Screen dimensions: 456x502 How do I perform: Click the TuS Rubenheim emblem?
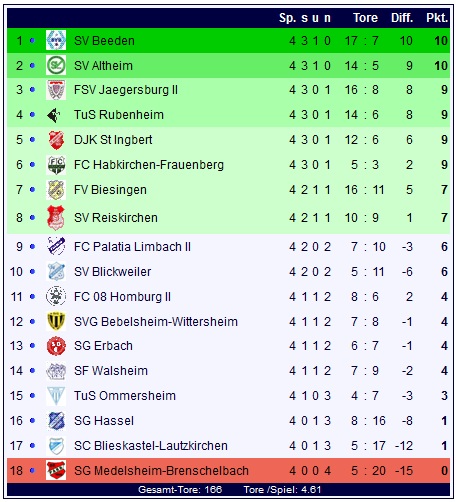click(54, 115)
